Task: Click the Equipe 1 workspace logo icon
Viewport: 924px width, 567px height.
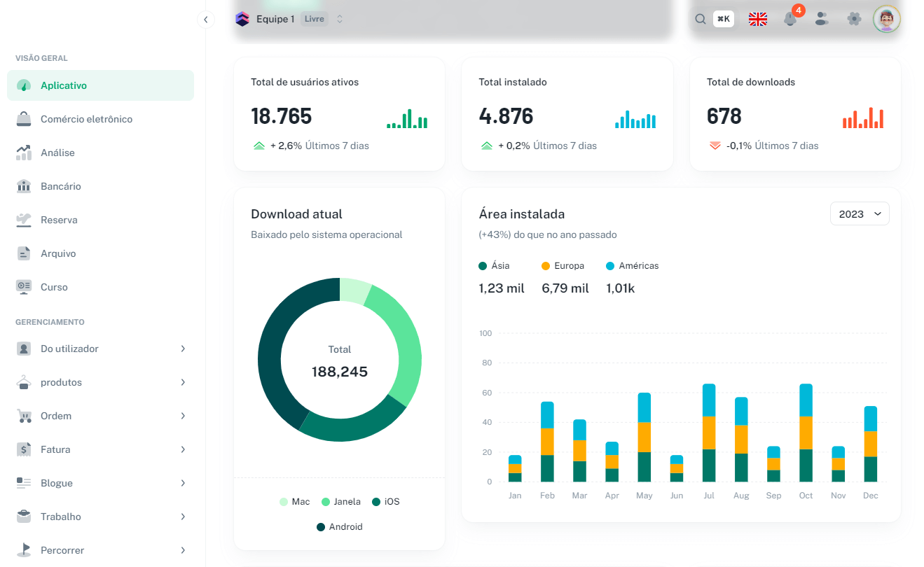Action: [242, 19]
